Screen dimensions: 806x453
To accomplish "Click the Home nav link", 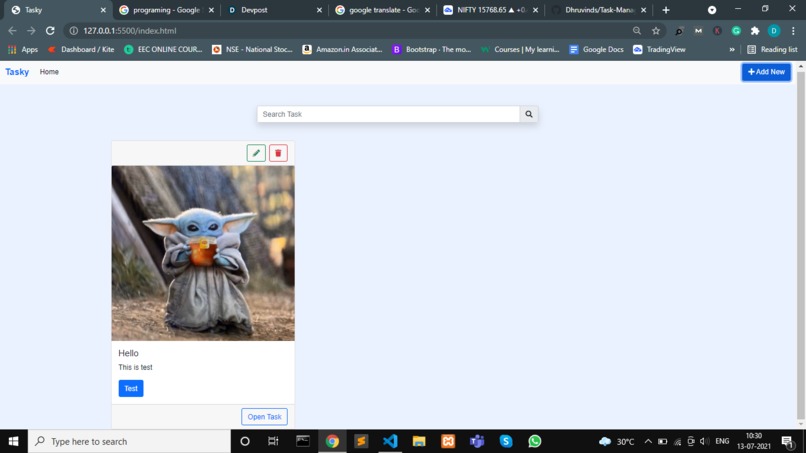I will 49,72.
